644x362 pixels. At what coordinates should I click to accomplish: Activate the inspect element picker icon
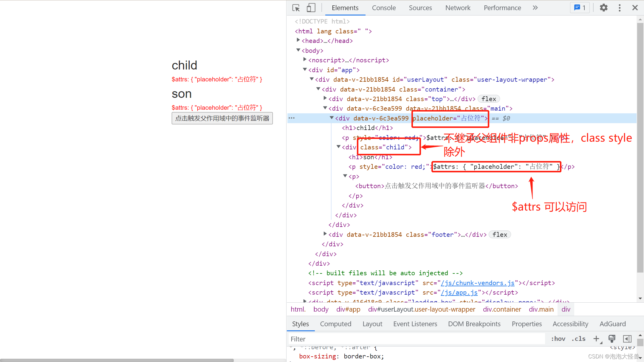point(296,8)
